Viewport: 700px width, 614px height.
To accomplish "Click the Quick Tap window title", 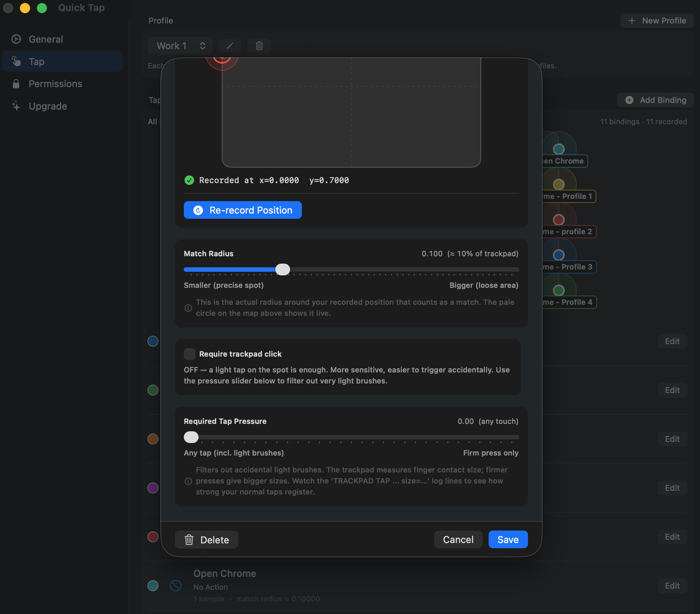I will click(x=81, y=8).
